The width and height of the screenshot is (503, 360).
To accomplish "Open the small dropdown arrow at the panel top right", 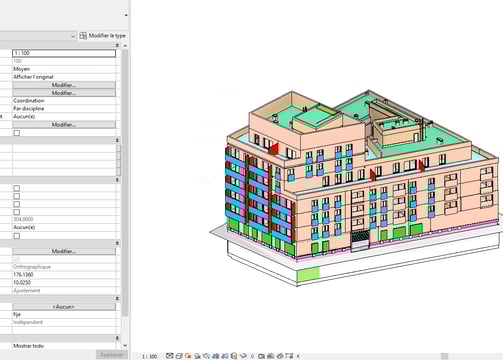I will click(126, 15).
